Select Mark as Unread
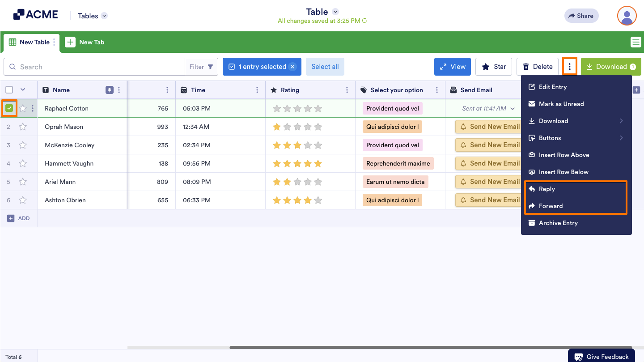This screenshot has width=644, height=362. pyautogui.click(x=576, y=104)
